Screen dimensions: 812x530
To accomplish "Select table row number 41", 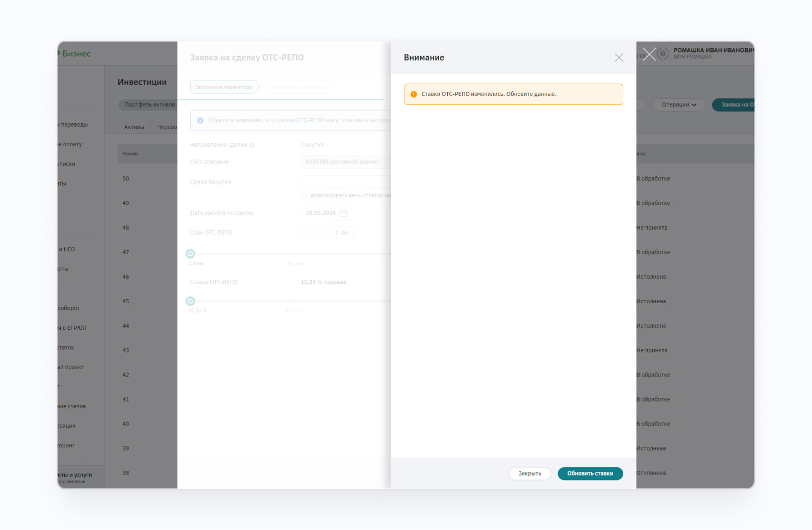I will pyautogui.click(x=125, y=400).
